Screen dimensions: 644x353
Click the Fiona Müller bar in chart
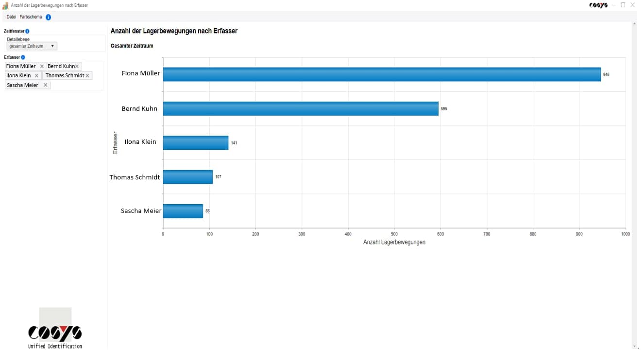(381, 74)
